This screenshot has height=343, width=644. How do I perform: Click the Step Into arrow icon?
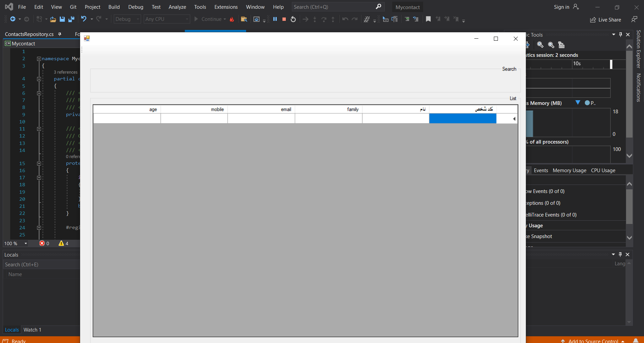[315, 19]
